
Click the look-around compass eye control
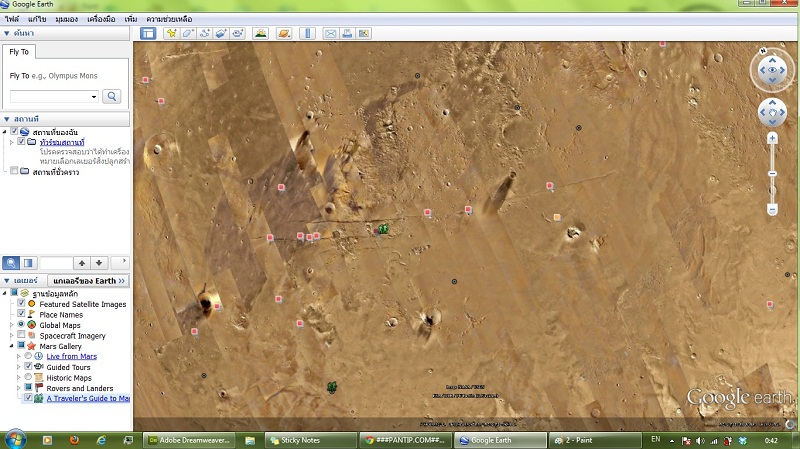[772, 70]
